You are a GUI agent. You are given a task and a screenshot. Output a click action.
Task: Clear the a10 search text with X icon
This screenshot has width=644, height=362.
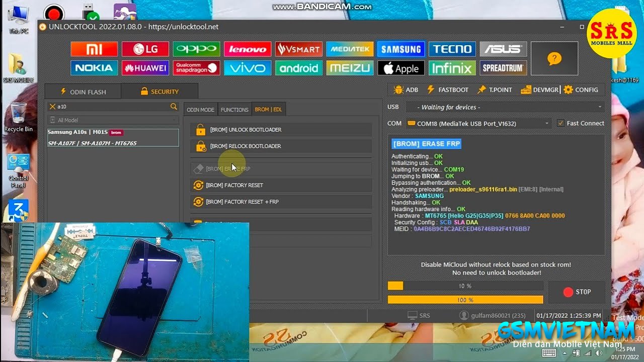point(52,107)
